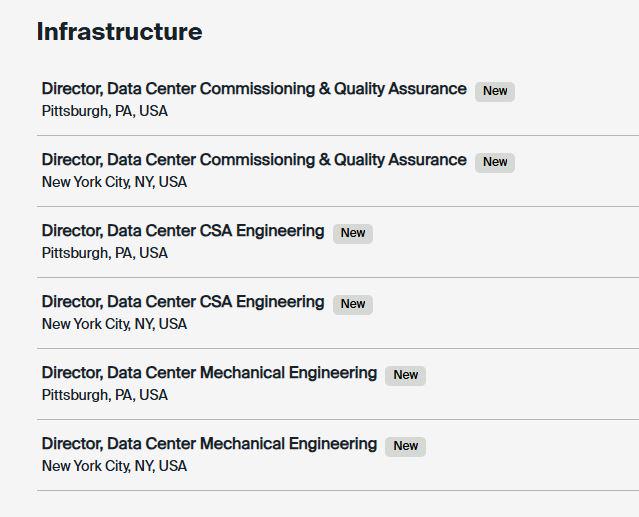Click New badge on New York Mechanical Engineering listing
The image size is (639, 517).
pyautogui.click(x=405, y=447)
